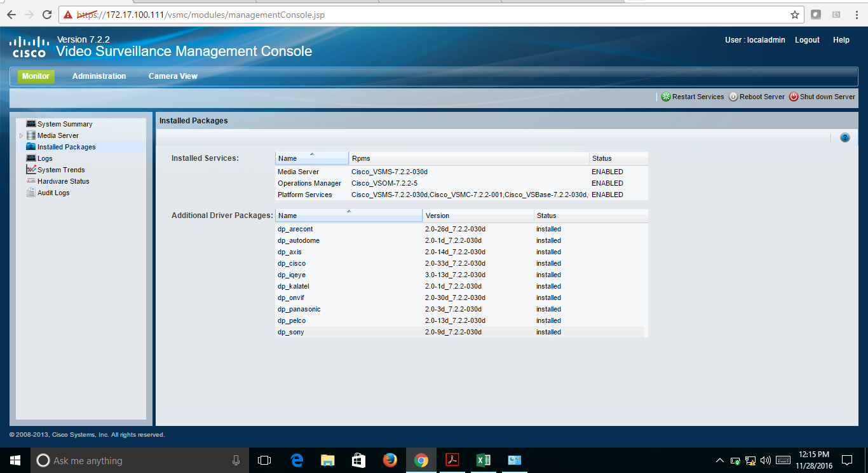Click the Installed Services Status column header
868x473 pixels.
point(619,158)
